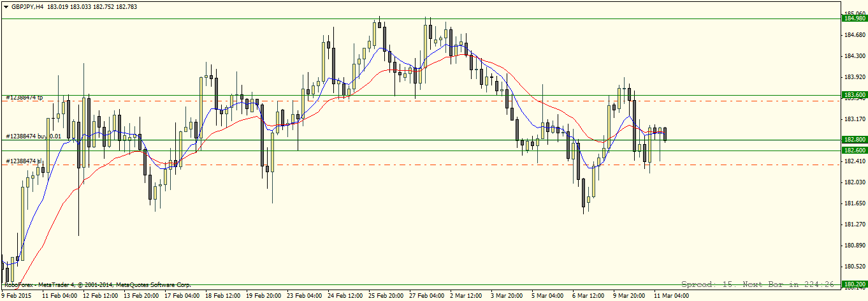Click the 11 Feb 04:00 time label
This screenshot has width=868, height=301.
[60, 296]
